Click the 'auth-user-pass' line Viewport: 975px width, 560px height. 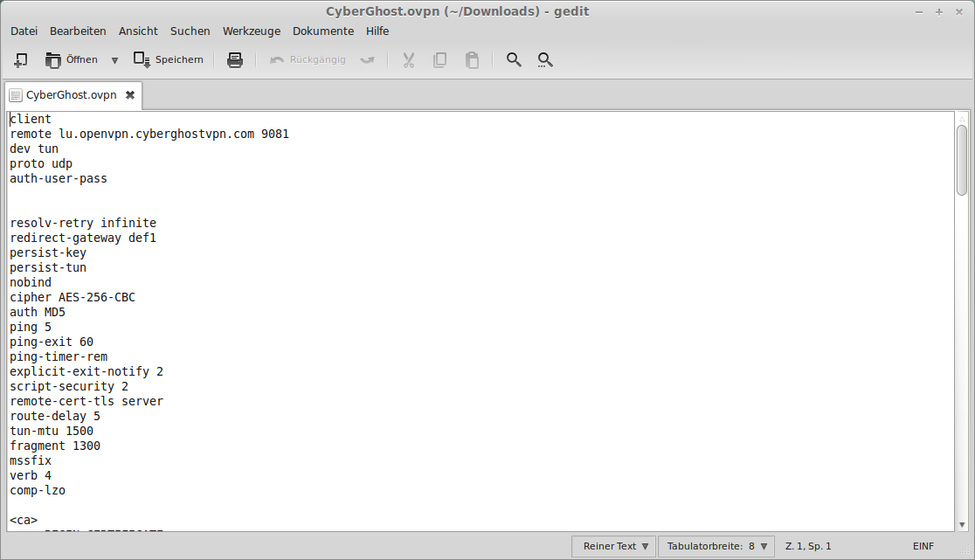coord(59,178)
